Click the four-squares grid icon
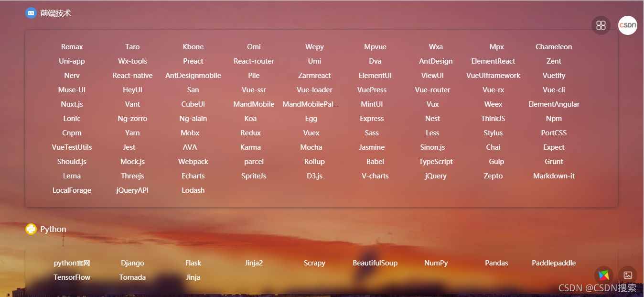The width and height of the screenshot is (644, 297). pyautogui.click(x=601, y=25)
